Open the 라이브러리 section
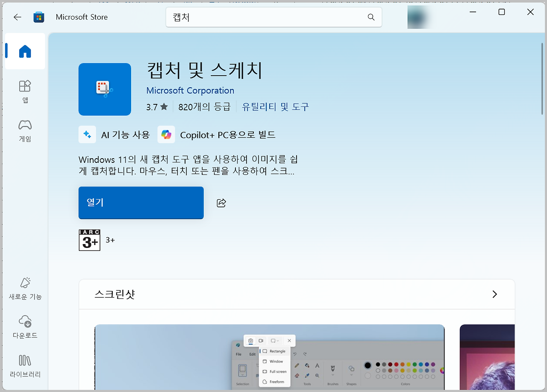Image resolution: width=547 pixels, height=392 pixels. [25, 366]
